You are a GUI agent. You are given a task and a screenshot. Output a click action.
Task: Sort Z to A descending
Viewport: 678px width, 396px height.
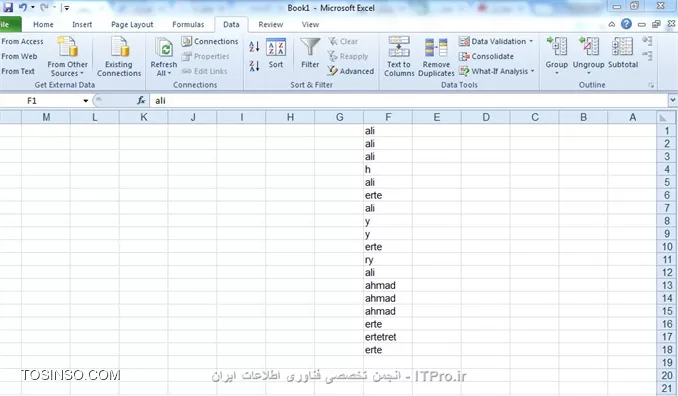pos(254,66)
